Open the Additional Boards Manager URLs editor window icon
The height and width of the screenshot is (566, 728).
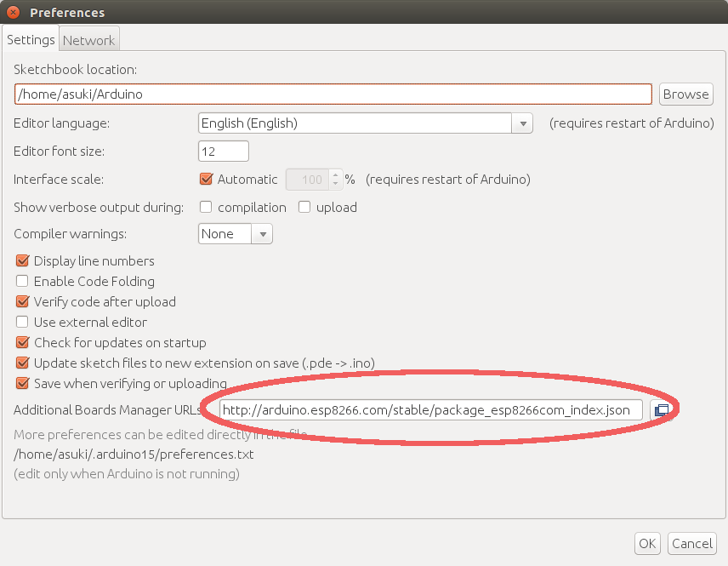pos(661,410)
